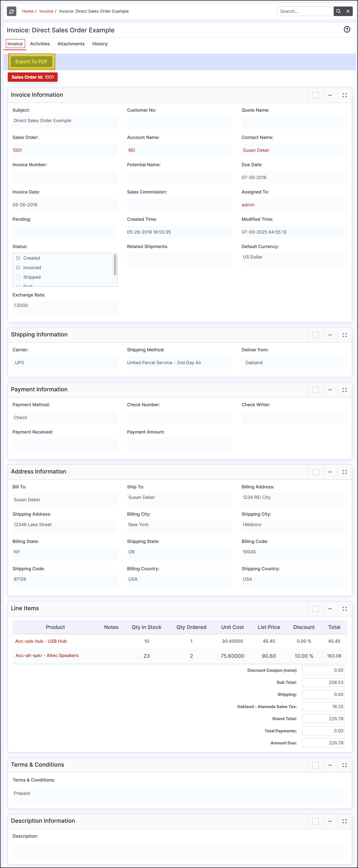Viewport: 358px width, 868px height.
Task: Clear the search with the X icon
Action: (348, 11)
